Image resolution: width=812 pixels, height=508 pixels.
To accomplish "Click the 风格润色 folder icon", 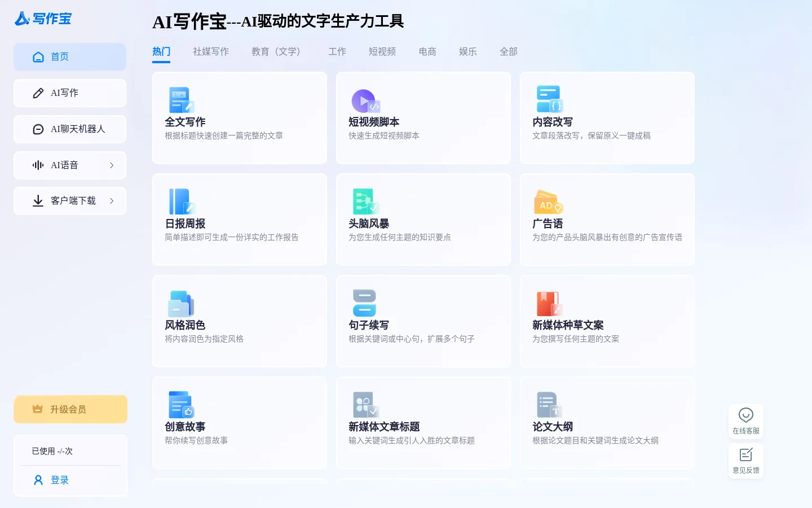I will click(181, 304).
